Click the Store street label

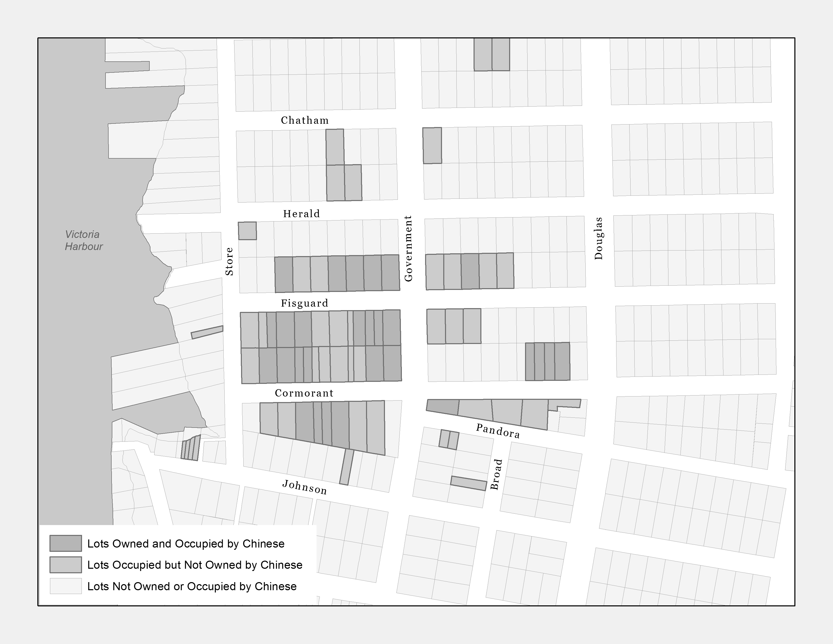(x=229, y=262)
